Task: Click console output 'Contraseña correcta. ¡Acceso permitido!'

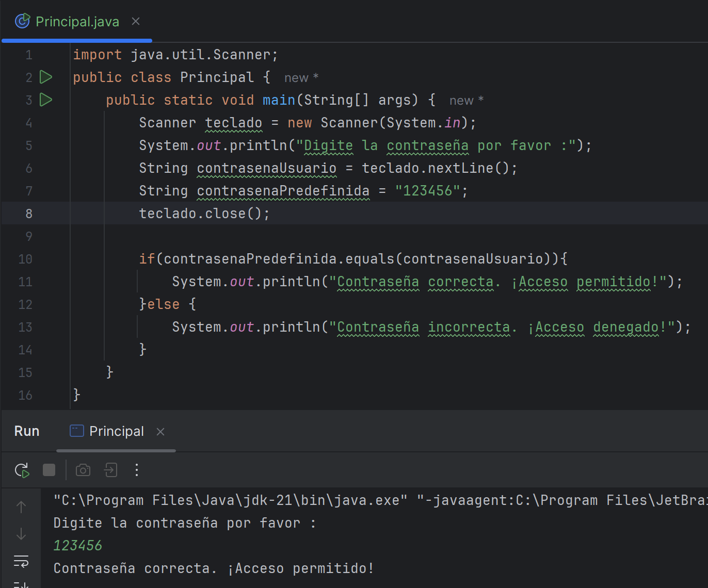Action: pos(214,568)
